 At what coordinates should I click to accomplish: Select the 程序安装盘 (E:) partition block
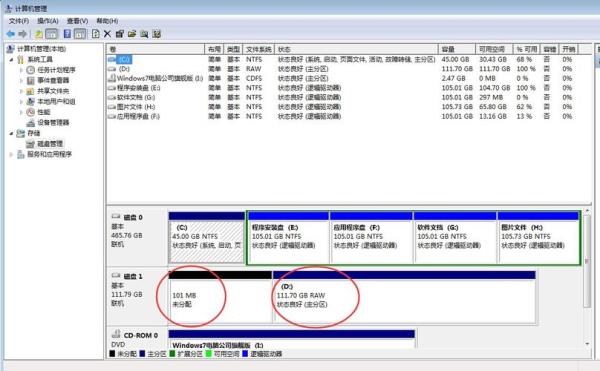[289, 238]
